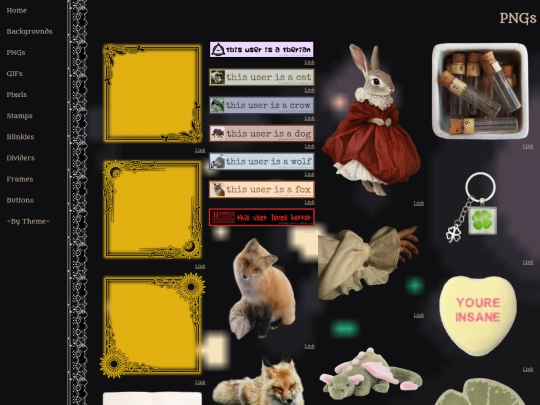This screenshot has height=405, width=540.
Task: Click the 'YOURE INSANE' candy heart
Action: (x=478, y=316)
